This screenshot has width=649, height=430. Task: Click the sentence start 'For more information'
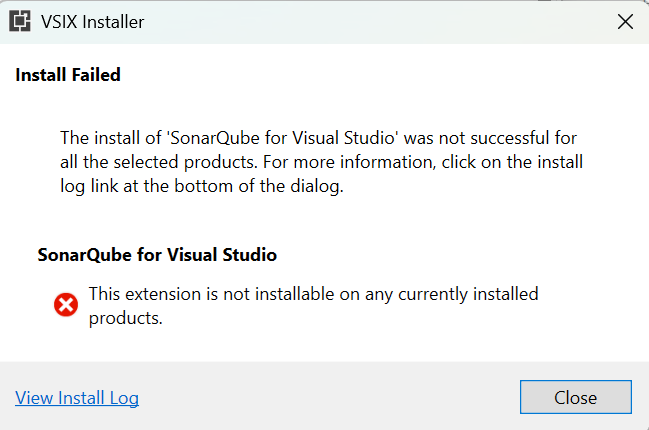pyautogui.click(x=350, y=162)
